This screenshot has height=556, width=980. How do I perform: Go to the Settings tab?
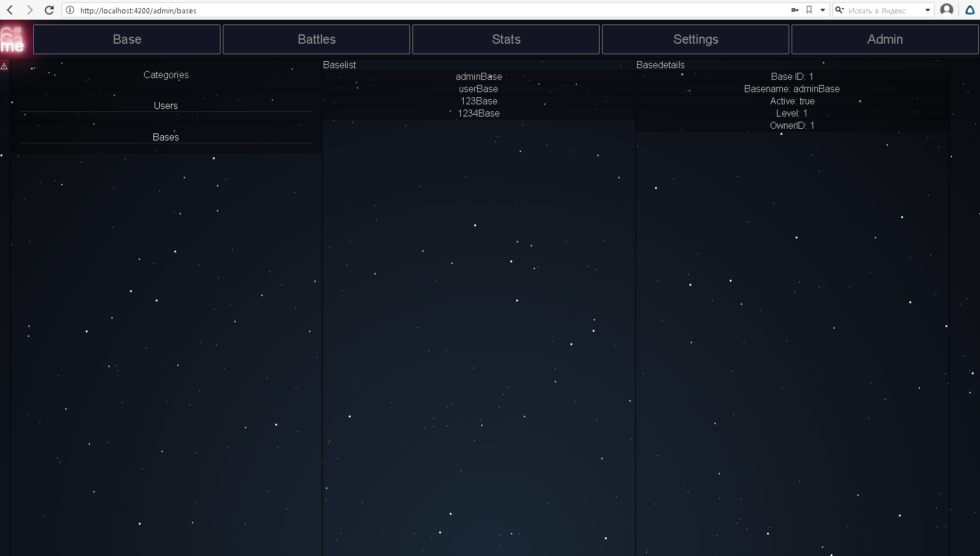tap(695, 39)
